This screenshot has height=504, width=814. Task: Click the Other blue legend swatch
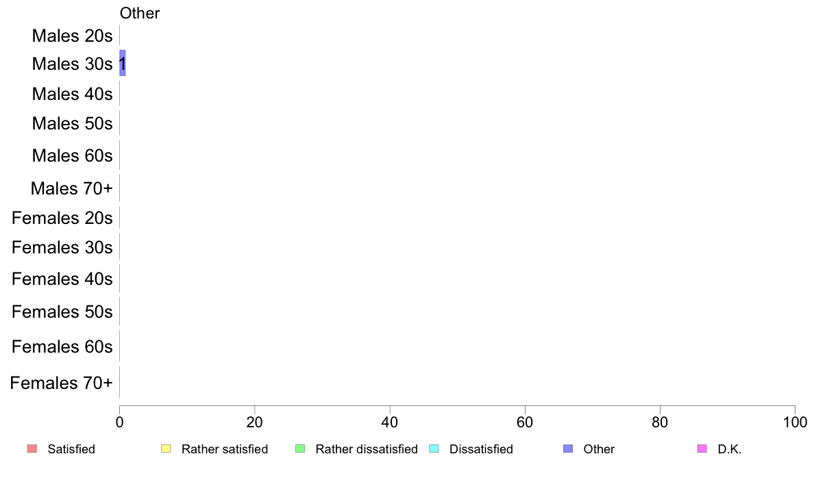[568, 449]
